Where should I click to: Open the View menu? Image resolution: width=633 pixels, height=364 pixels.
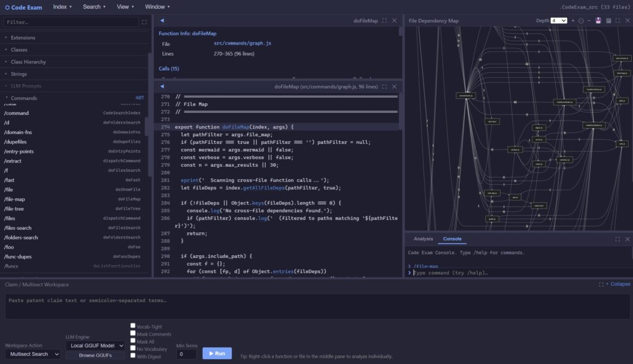(125, 7)
